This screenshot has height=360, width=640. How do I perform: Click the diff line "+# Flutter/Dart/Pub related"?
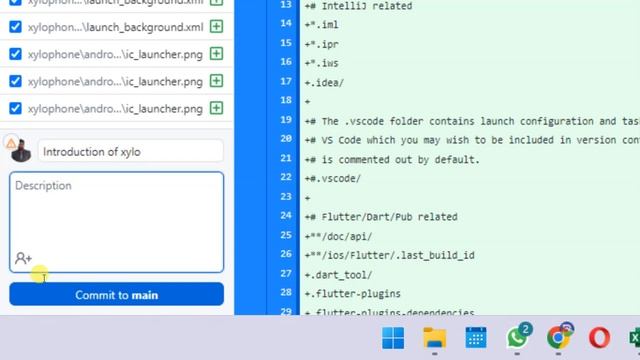pos(381,217)
